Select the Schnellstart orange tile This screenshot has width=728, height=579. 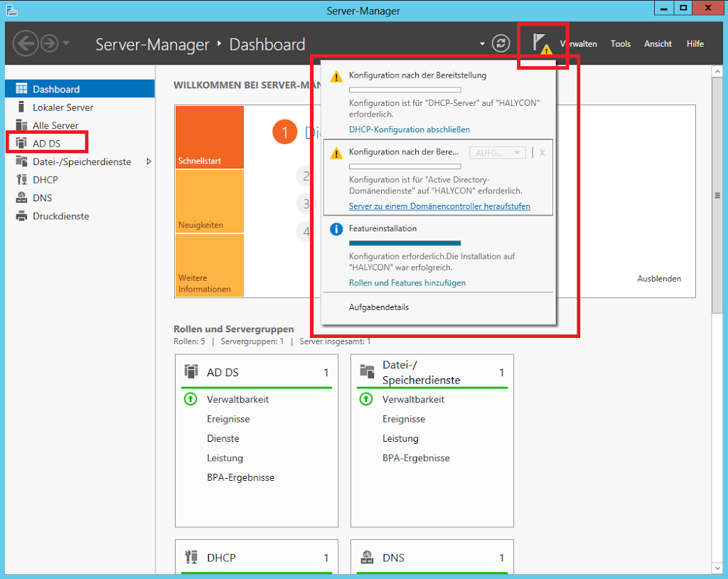click(x=209, y=137)
